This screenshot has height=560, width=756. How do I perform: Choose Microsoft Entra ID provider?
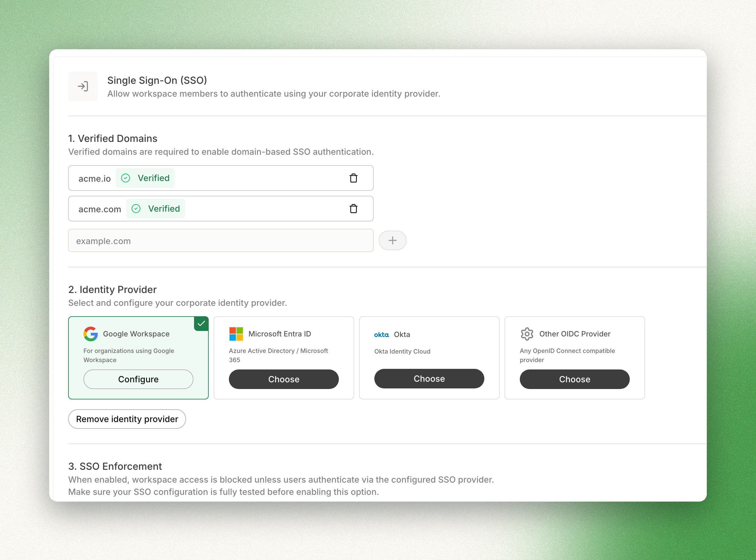[284, 379]
